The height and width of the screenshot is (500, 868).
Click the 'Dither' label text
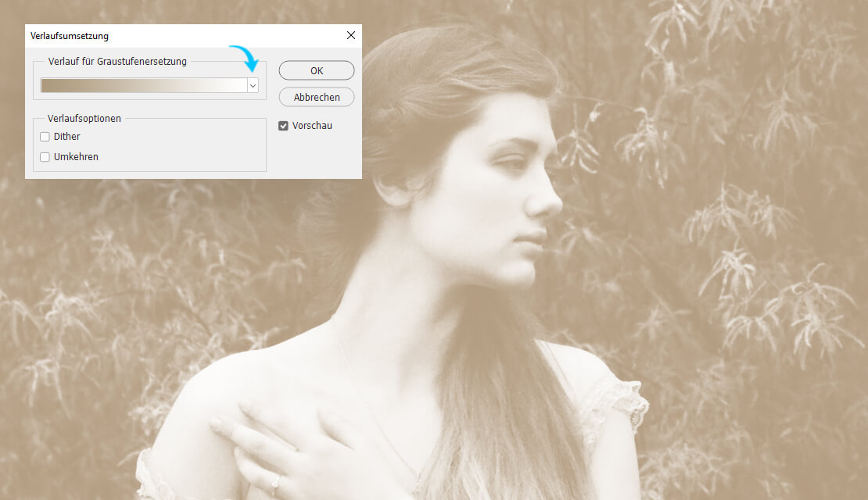click(66, 137)
